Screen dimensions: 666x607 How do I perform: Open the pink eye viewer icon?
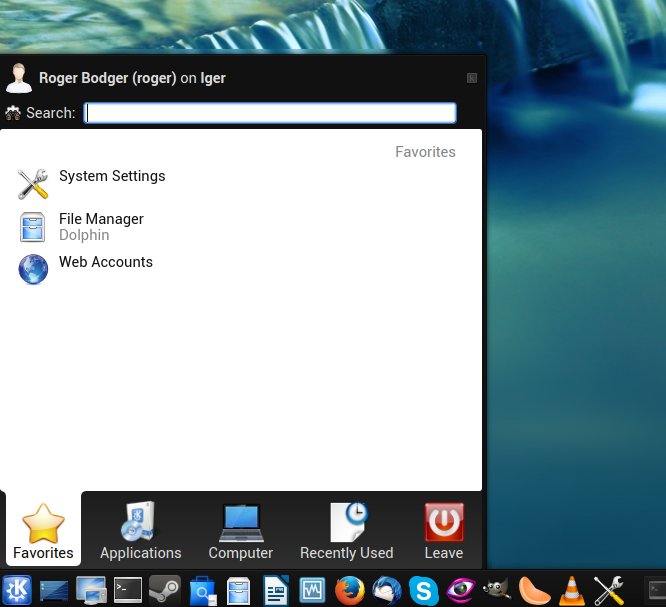[460, 590]
